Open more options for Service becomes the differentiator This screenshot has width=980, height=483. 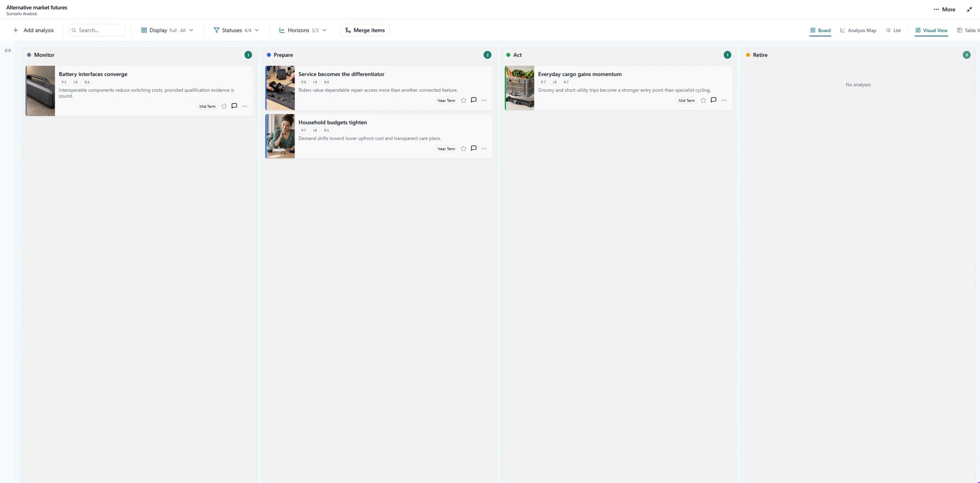tap(484, 100)
